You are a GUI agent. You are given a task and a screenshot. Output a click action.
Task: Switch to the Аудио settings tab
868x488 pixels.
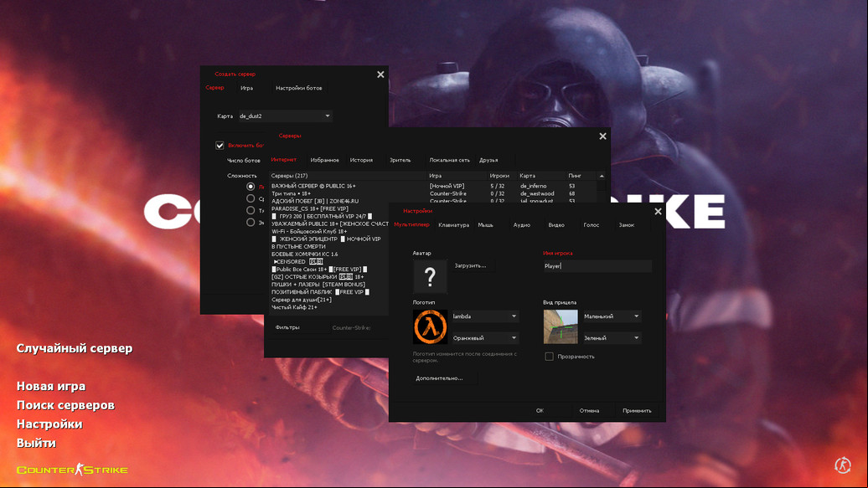click(x=521, y=225)
